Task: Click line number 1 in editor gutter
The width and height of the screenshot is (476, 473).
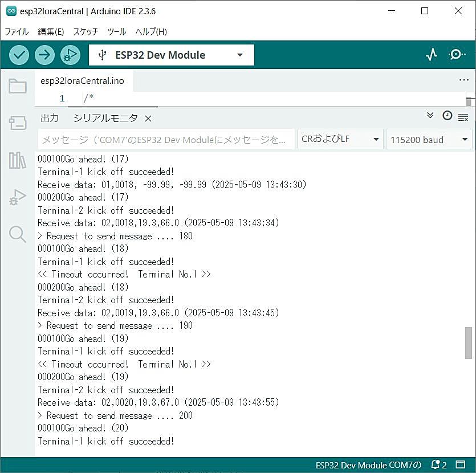Action: tap(62, 98)
